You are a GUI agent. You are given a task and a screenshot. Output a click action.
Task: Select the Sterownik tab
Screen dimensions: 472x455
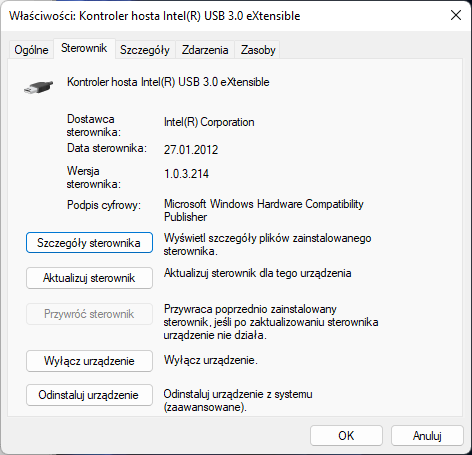[x=84, y=48]
